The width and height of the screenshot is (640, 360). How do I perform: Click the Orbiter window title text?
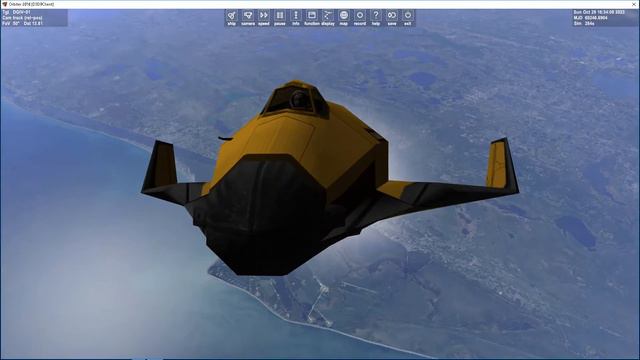31,4
